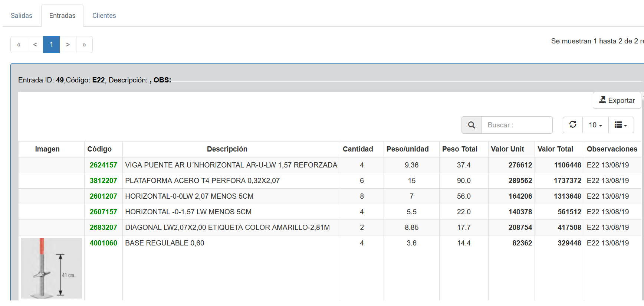Open product code 3812207 link
Image resolution: width=644 pixels, height=306 pixels.
(x=103, y=181)
